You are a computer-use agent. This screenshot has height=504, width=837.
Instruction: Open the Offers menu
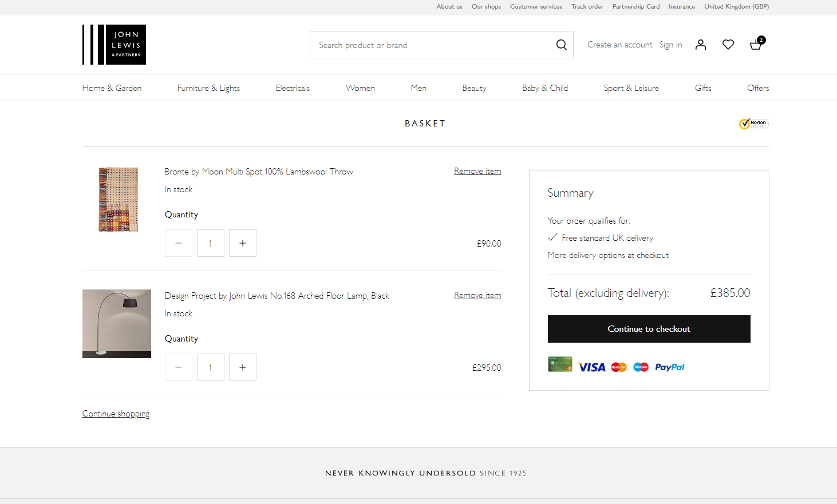tap(758, 88)
